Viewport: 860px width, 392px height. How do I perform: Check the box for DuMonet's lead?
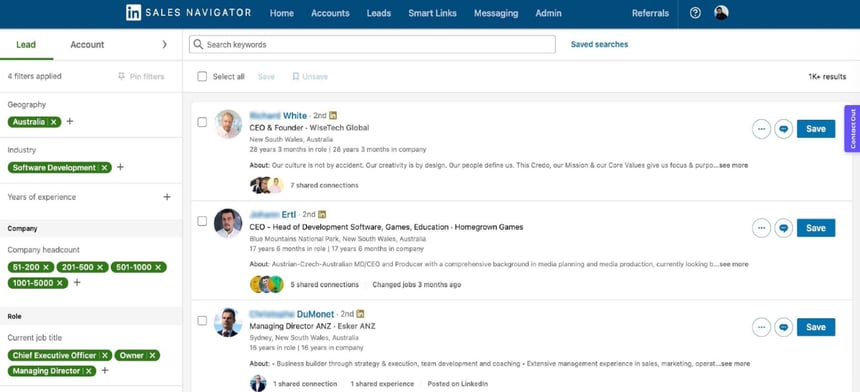(x=202, y=320)
